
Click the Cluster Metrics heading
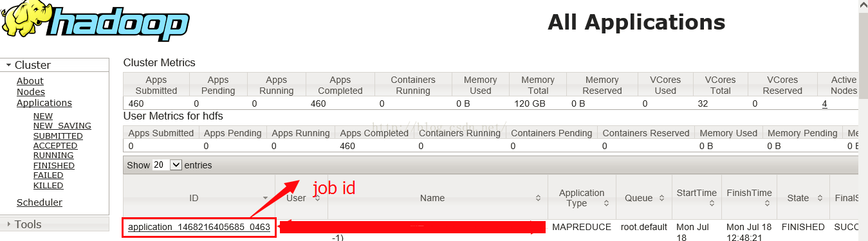pyautogui.click(x=160, y=62)
